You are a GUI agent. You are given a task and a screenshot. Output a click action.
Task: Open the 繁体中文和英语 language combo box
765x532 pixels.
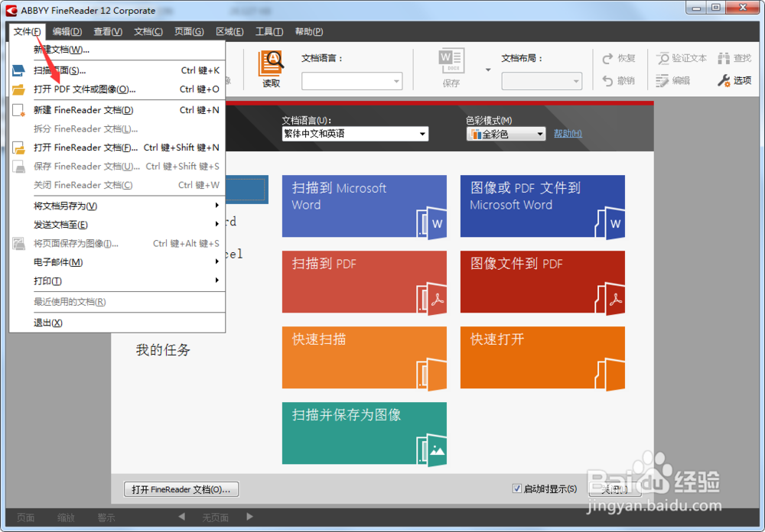(355, 134)
